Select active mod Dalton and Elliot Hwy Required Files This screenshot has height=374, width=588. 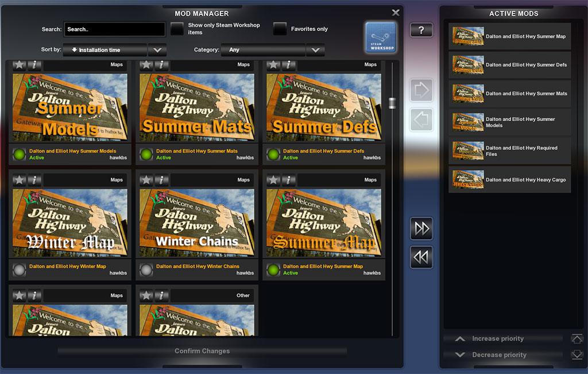click(x=510, y=151)
